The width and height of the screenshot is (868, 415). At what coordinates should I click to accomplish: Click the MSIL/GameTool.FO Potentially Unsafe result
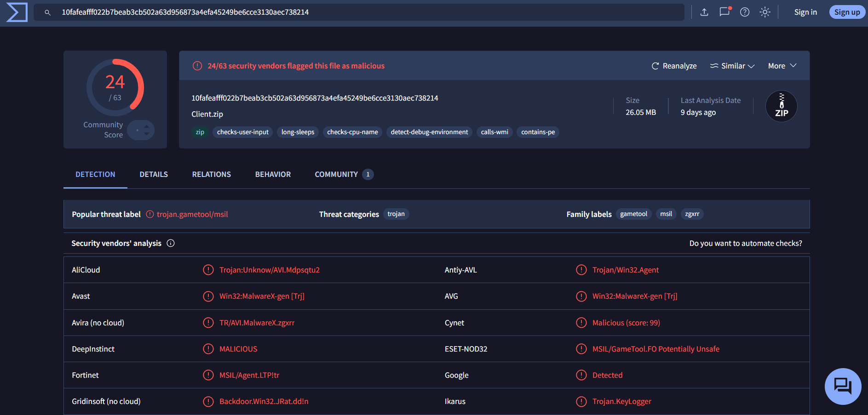click(x=656, y=349)
